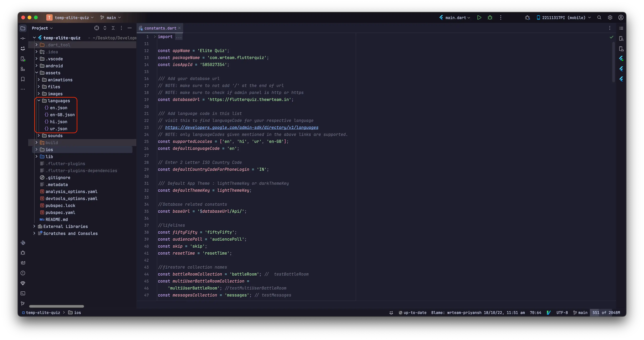Unfold the collapsed import region
644x340 pixels.
click(155, 37)
